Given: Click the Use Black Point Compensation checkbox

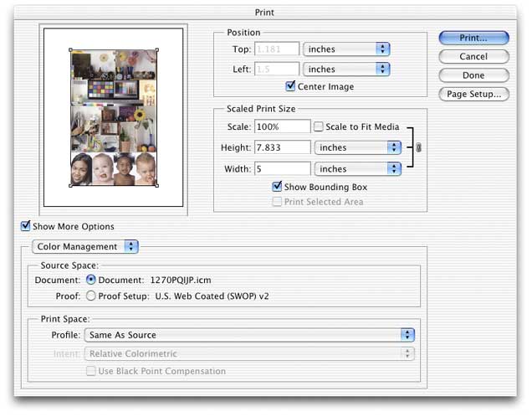Looking at the screenshot, I should [91, 371].
